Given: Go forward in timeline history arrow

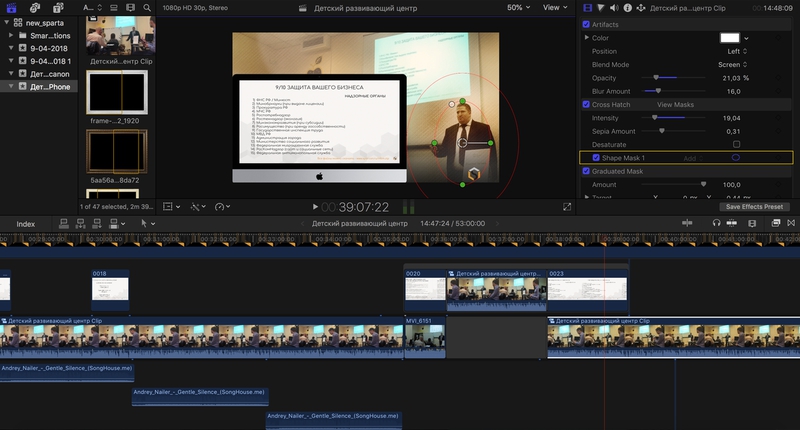Looking at the screenshot, I should pos(497,223).
